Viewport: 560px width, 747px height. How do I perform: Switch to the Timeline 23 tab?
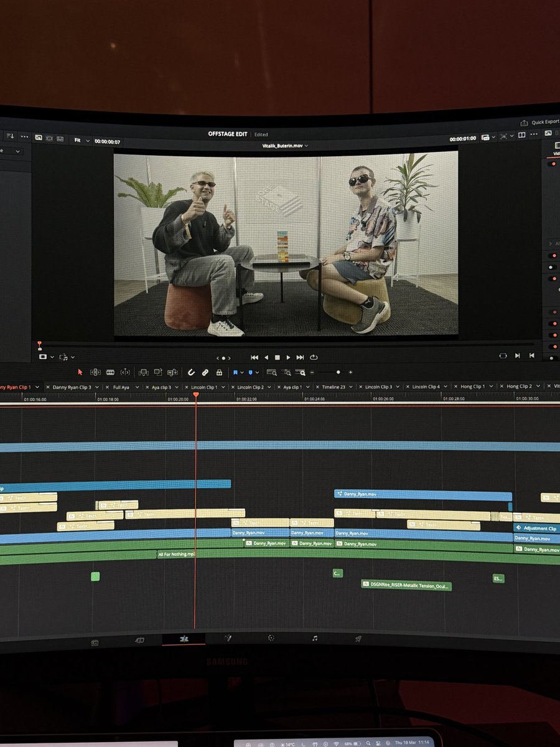click(334, 387)
